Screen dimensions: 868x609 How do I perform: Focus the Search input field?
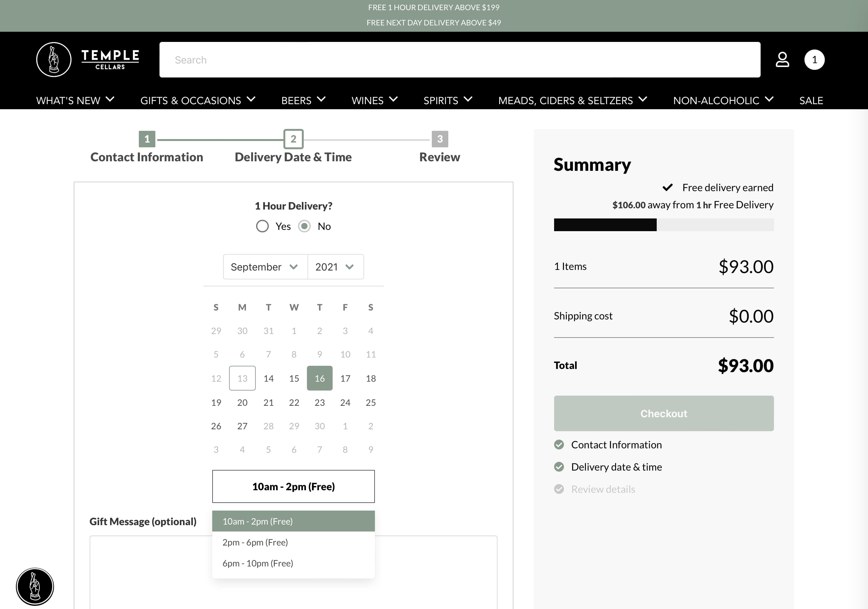[459, 60]
